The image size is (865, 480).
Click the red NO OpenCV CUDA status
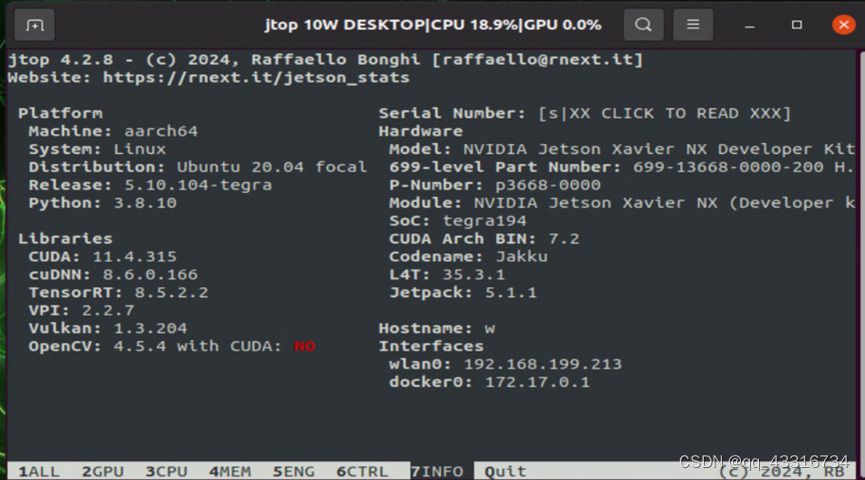click(x=305, y=346)
